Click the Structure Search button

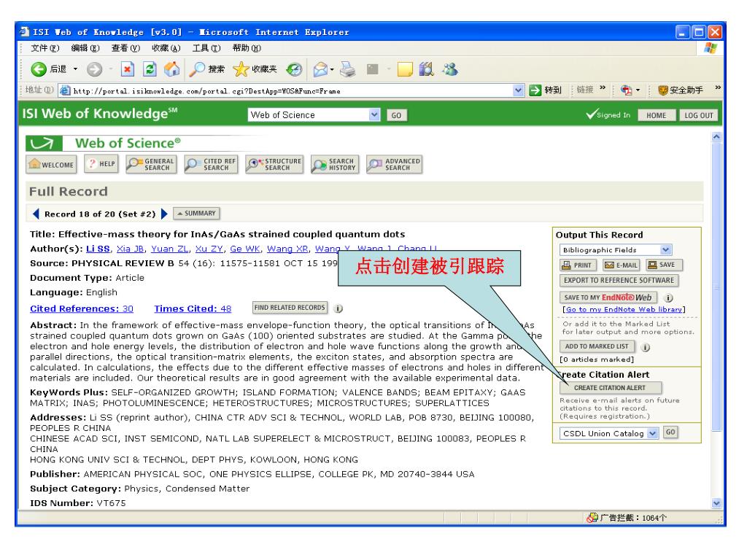pos(274,164)
